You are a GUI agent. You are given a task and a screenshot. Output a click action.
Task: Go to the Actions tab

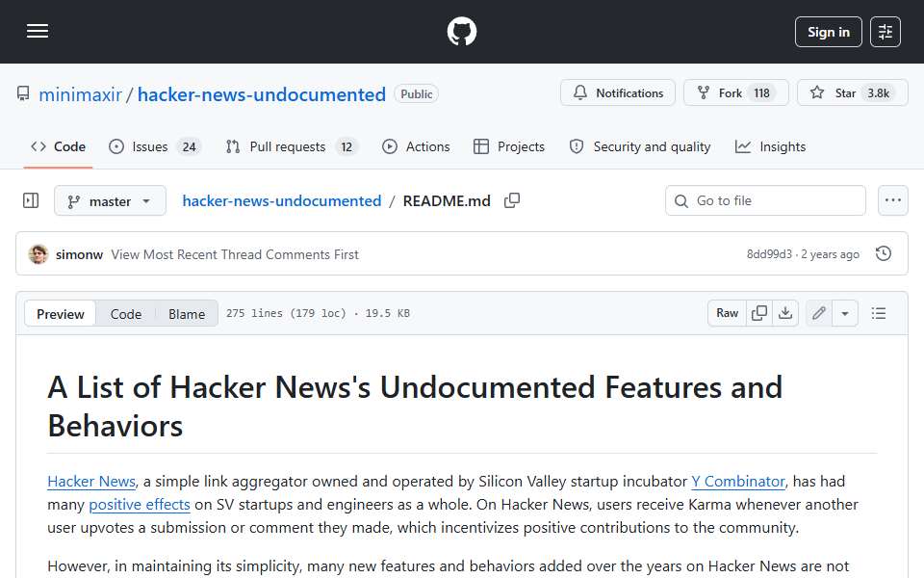click(416, 146)
